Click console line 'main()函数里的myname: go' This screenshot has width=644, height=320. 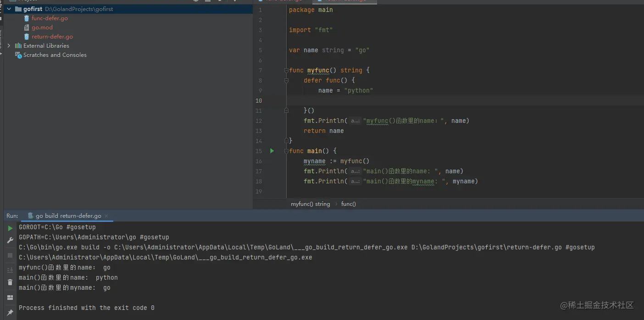(65, 288)
